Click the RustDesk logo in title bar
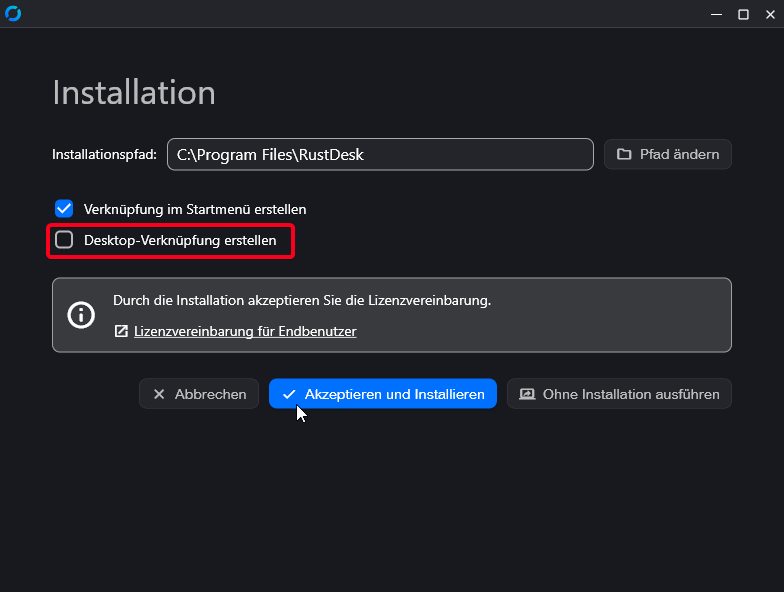784x592 pixels. click(x=13, y=14)
